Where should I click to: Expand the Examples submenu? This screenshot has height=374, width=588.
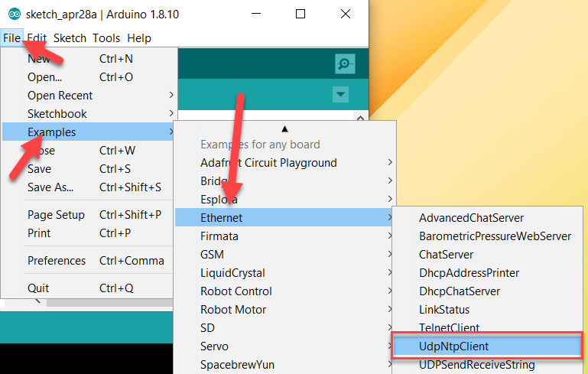click(89, 132)
